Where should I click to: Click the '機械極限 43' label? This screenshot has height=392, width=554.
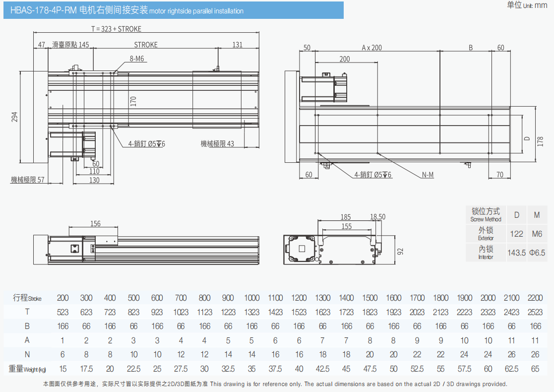point(217,143)
